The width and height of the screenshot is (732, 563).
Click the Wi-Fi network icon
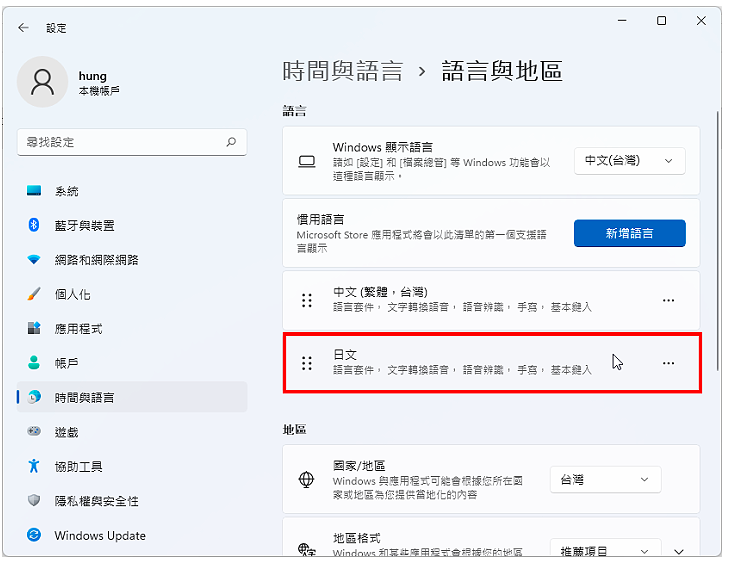tap(34, 259)
